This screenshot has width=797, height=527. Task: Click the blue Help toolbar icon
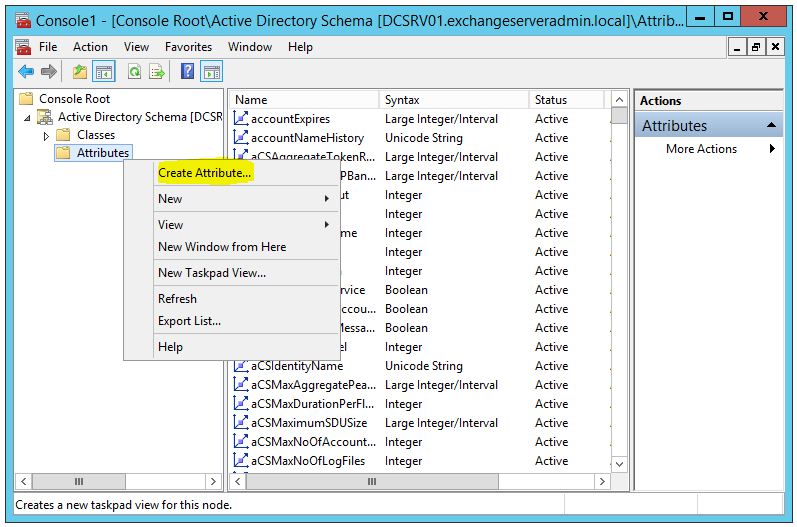188,72
